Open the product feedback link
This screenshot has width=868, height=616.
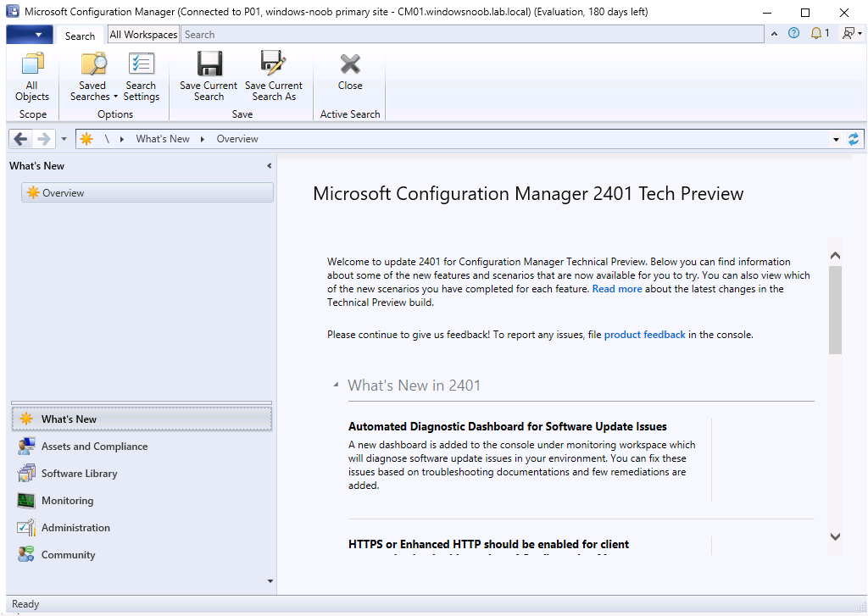[644, 335]
